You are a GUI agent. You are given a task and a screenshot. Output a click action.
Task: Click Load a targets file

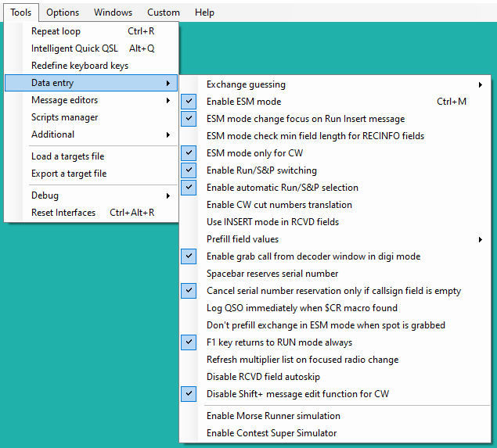click(92, 156)
